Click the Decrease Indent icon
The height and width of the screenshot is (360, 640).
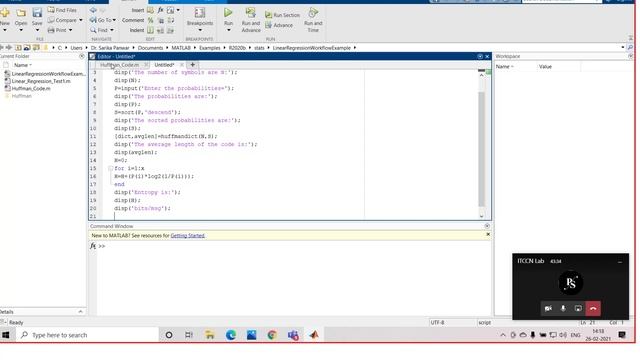171,30
